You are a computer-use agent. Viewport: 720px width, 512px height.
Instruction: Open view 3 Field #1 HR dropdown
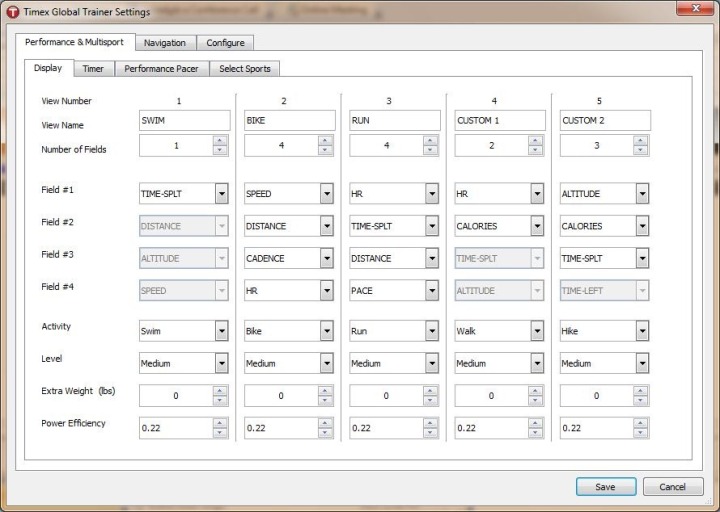[432, 194]
